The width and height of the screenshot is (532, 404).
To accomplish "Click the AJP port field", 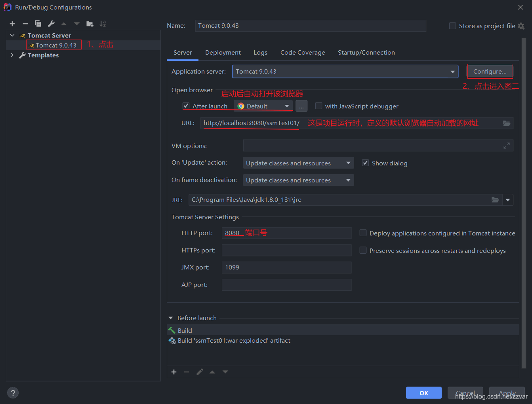I will point(286,285).
